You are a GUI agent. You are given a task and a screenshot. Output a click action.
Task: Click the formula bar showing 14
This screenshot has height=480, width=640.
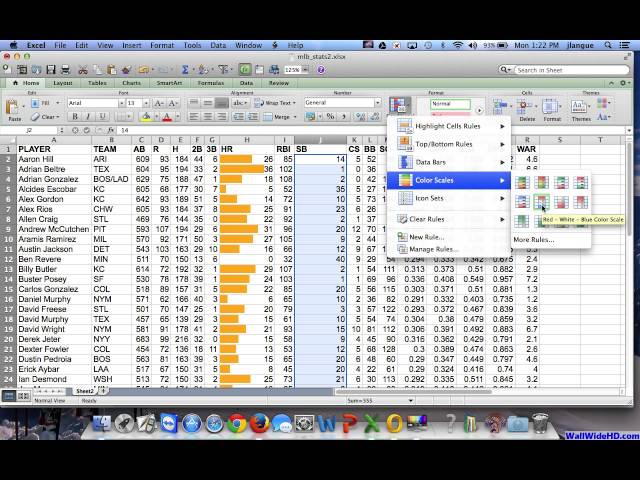(371, 130)
